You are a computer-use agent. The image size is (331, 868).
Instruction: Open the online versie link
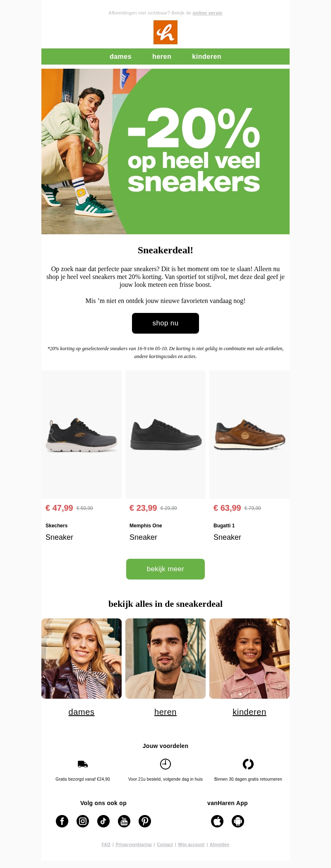click(x=207, y=13)
